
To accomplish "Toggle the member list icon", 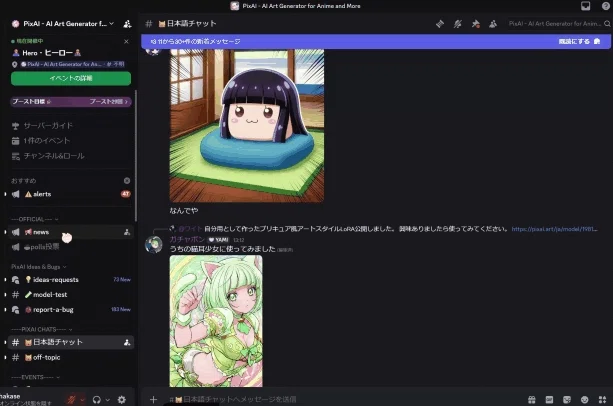I will pos(493,24).
